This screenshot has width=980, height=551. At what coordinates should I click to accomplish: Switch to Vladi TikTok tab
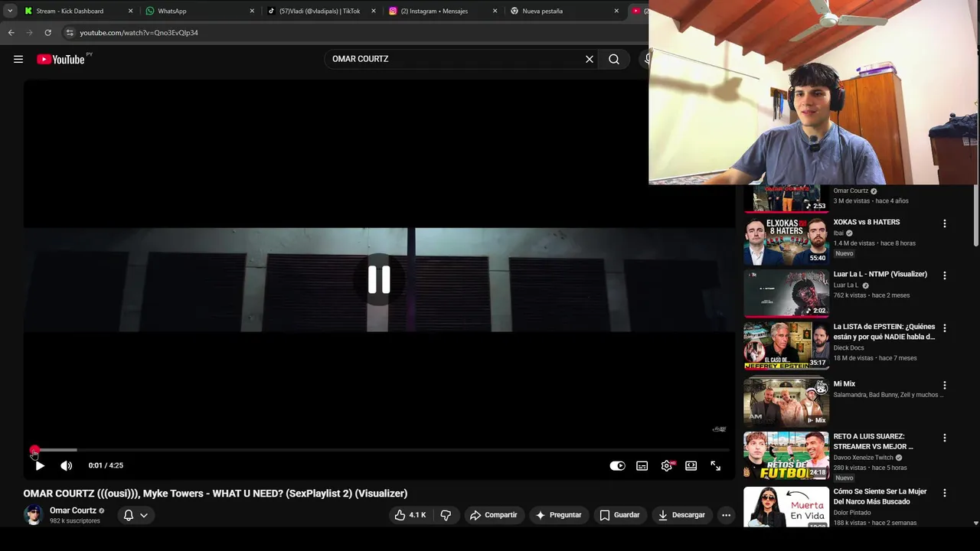pos(319,11)
